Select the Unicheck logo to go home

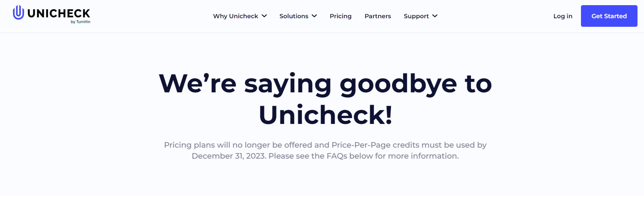51,14
